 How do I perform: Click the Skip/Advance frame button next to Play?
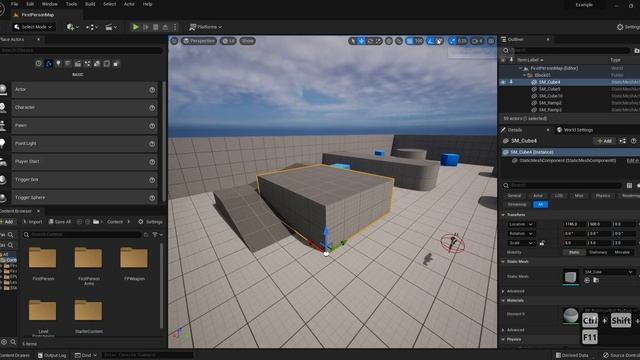[146, 27]
